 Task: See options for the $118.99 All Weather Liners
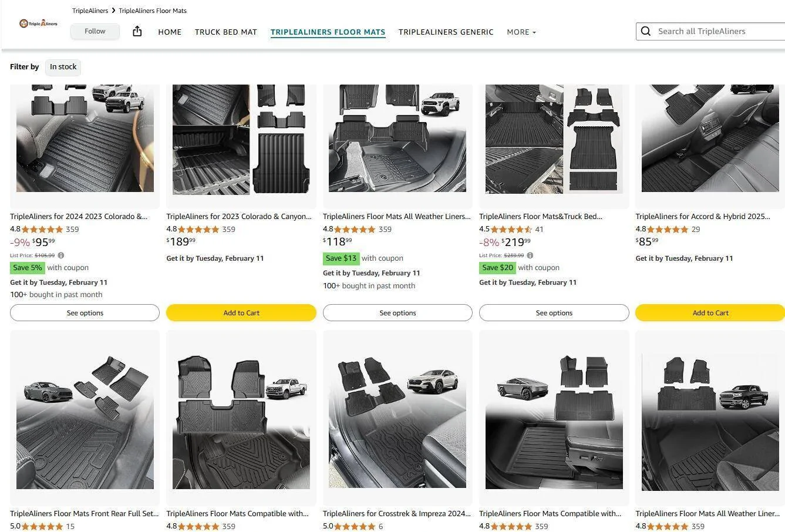(397, 313)
